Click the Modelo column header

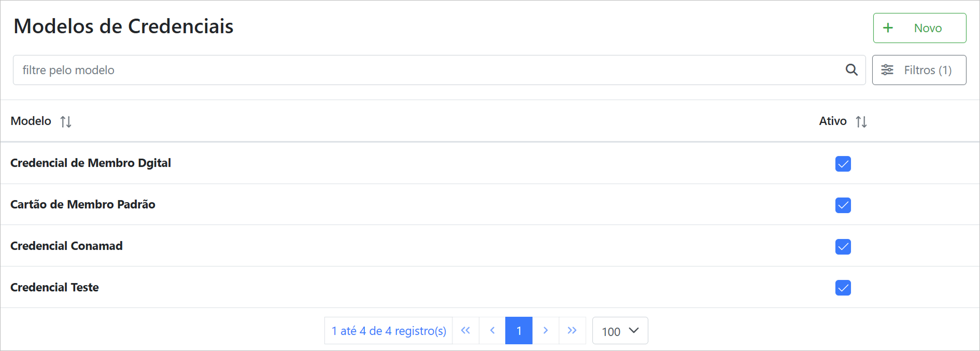31,121
